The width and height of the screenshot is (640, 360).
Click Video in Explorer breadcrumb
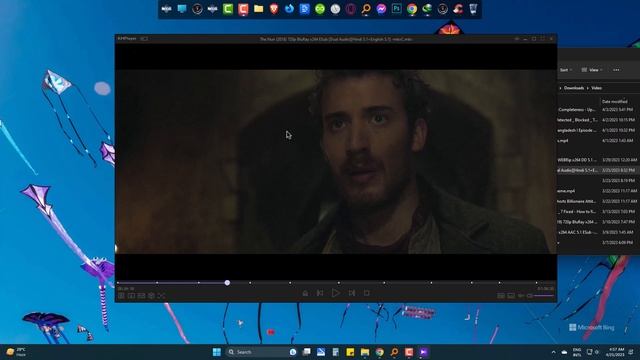[x=596, y=88]
